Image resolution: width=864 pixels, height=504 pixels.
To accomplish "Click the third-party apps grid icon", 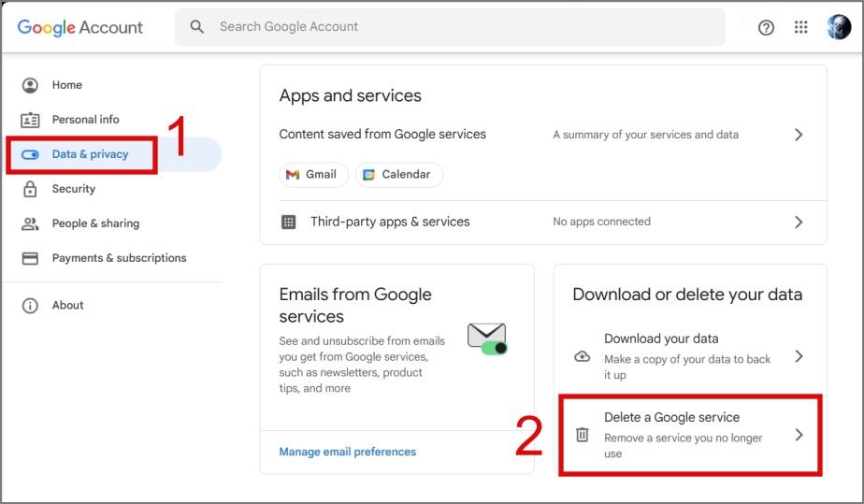I will point(288,222).
